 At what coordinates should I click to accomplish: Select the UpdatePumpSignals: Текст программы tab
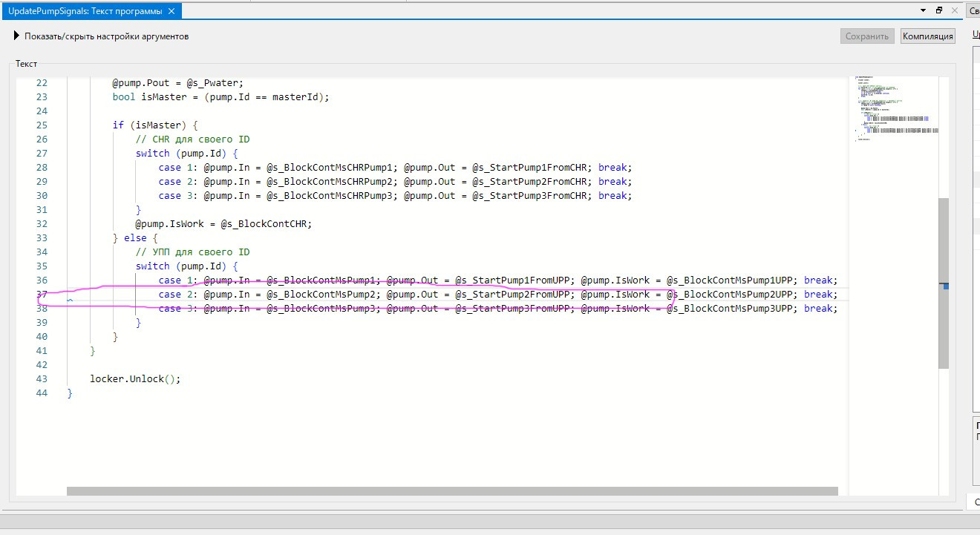pyautogui.click(x=85, y=11)
